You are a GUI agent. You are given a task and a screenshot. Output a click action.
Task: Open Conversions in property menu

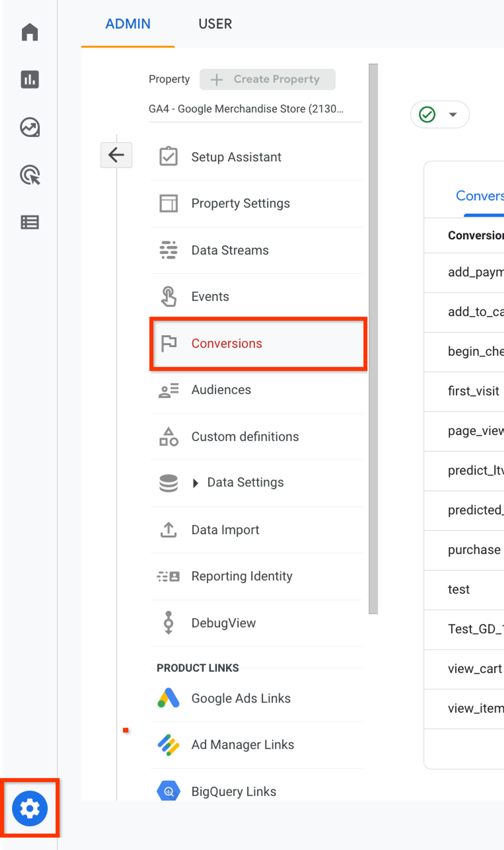(x=227, y=344)
